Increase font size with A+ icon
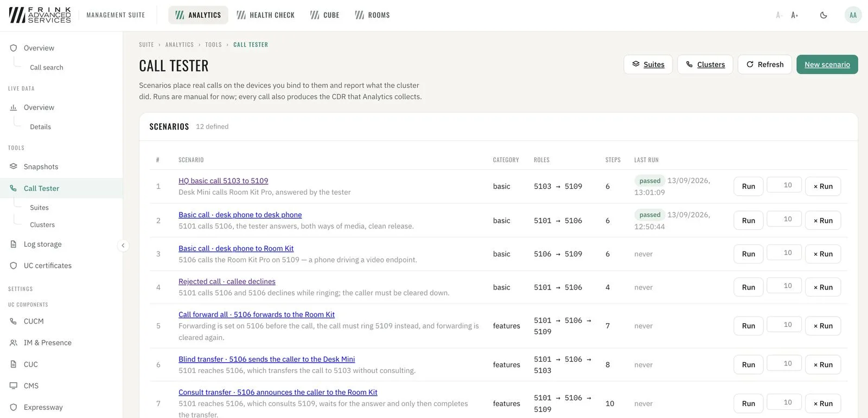This screenshot has width=868, height=418. (x=795, y=15)
